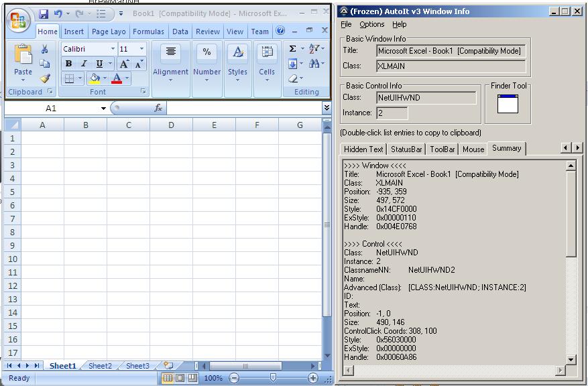Select all cells with the corner box
This screenshot has width=588, height=386.
pos(13,125)
